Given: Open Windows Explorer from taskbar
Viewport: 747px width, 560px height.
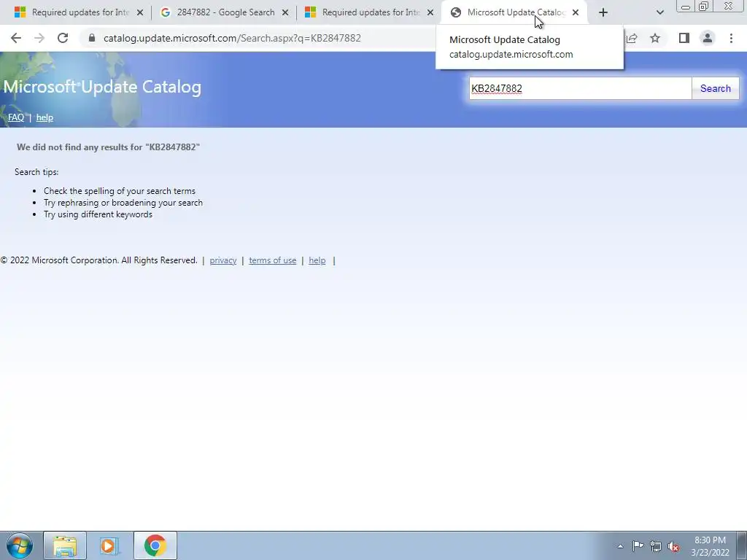Looking at the screenshot, I should (65, 545).
